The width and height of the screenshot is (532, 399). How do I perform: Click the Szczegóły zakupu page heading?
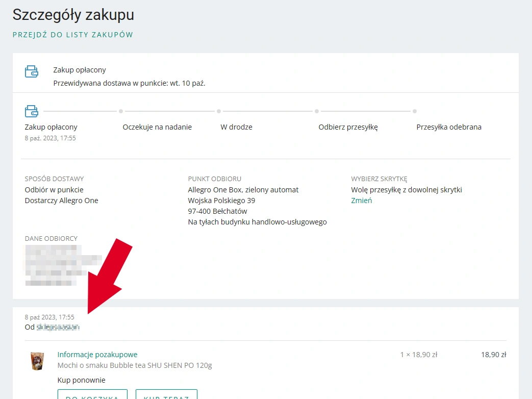(x=73, y=15)
